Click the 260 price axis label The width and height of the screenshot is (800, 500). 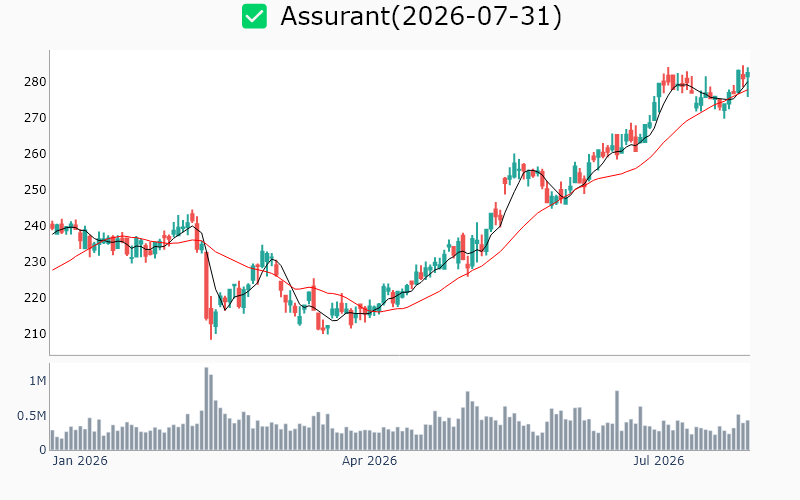[x=35, y=154]
